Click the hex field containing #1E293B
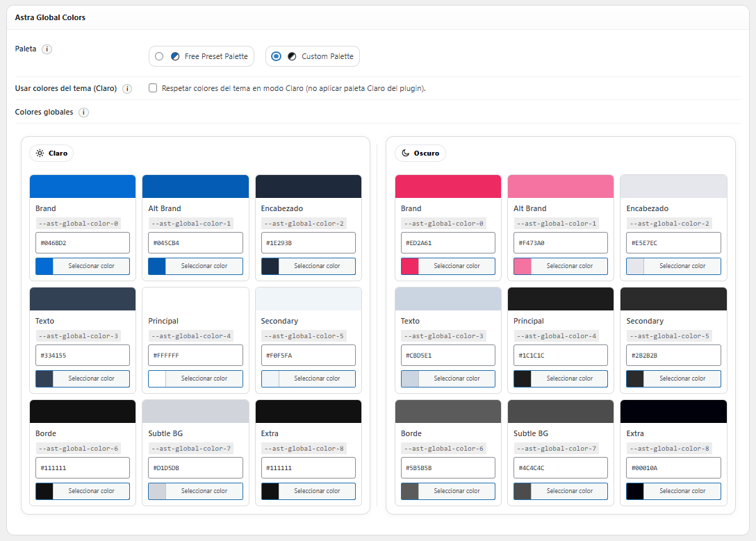This screenshot has width=756, height=541. coord(308,243)
